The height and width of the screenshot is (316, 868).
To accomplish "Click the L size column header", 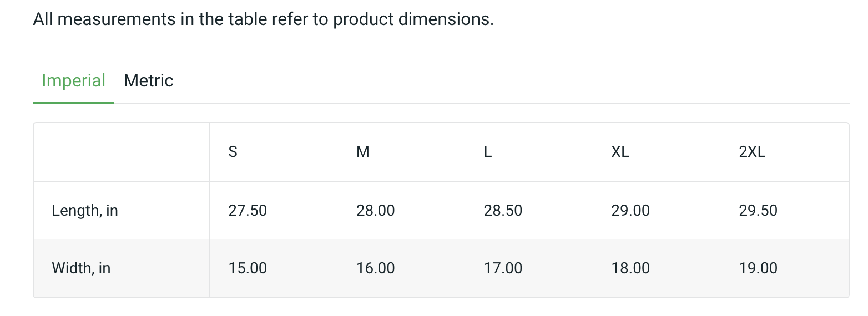I will 488,152.
